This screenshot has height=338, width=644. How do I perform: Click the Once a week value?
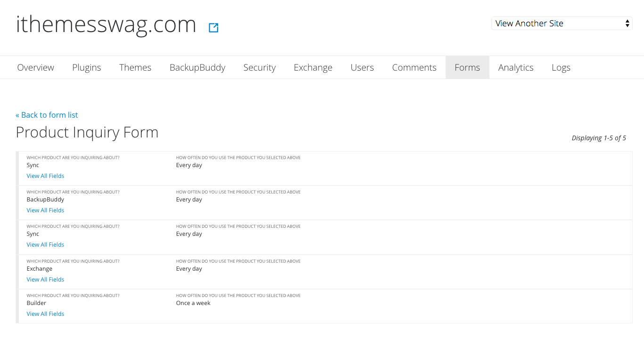(x=193, y=303)
